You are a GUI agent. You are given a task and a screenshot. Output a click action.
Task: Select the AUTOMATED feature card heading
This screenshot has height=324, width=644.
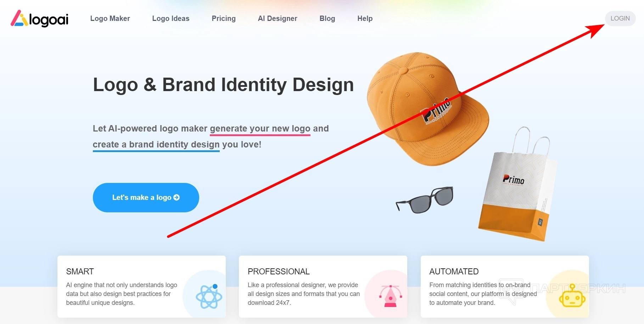pos(454,272)
